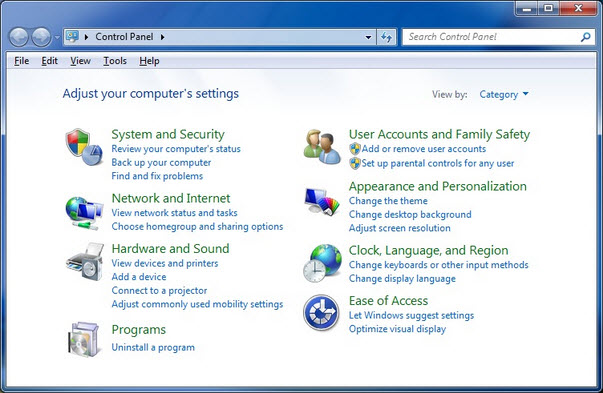Click Back up your computer

161,162
